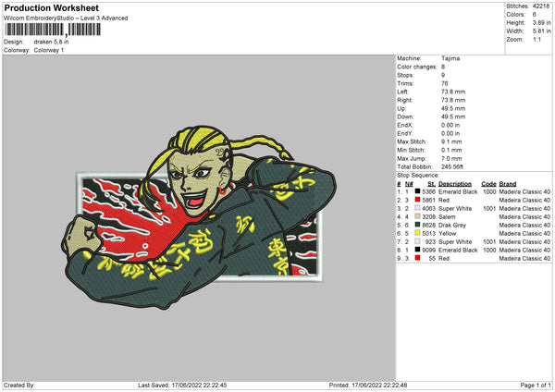Click the white swatch in stop row 7
The image size is (555, 392).
point(417,241)
